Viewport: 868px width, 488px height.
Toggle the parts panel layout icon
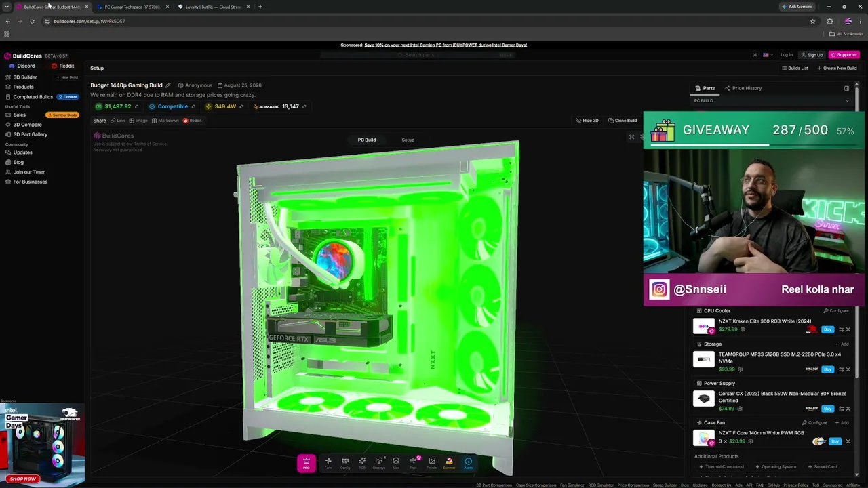tap(846, 88)
